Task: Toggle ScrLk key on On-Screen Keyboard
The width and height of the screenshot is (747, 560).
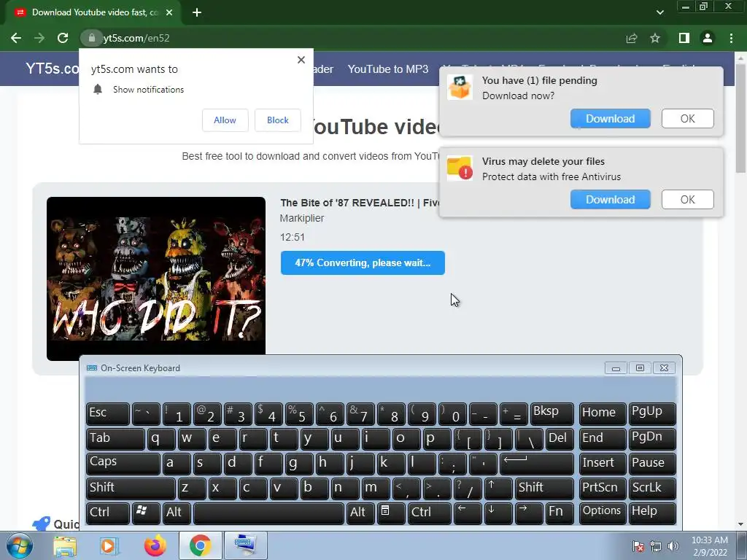Action: [x=652, y=488]
